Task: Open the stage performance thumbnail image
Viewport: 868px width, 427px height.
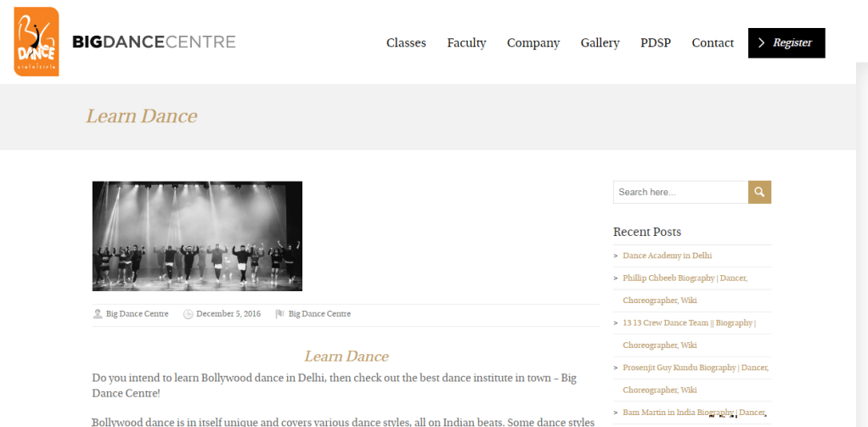Action: click(x=197, y=236)
